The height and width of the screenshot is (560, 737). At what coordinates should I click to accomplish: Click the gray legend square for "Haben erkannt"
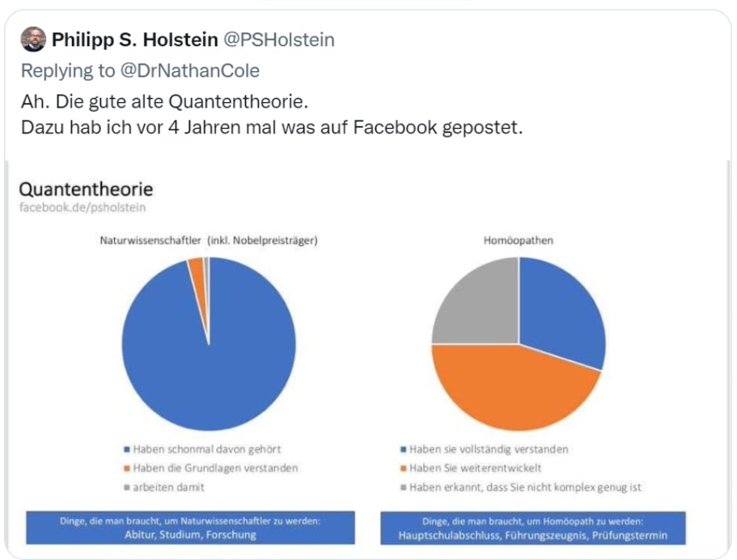pyautogui.click(x=403, y=487)
